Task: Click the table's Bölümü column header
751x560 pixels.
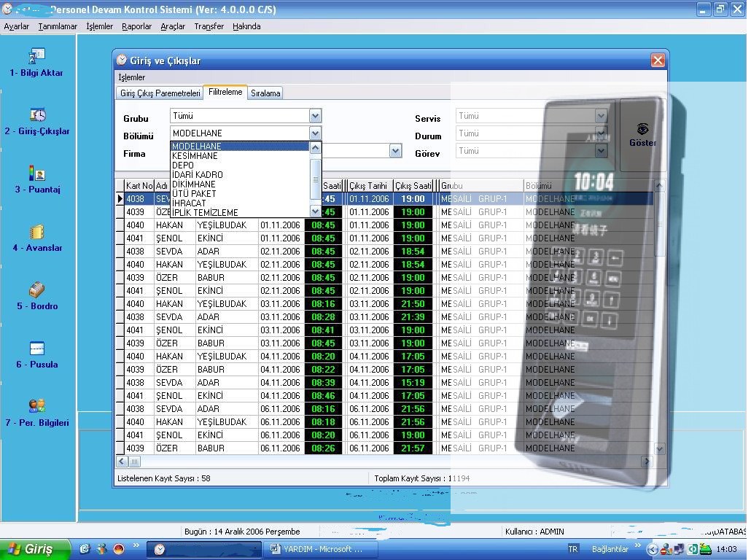Action: (x=588, y=185)
